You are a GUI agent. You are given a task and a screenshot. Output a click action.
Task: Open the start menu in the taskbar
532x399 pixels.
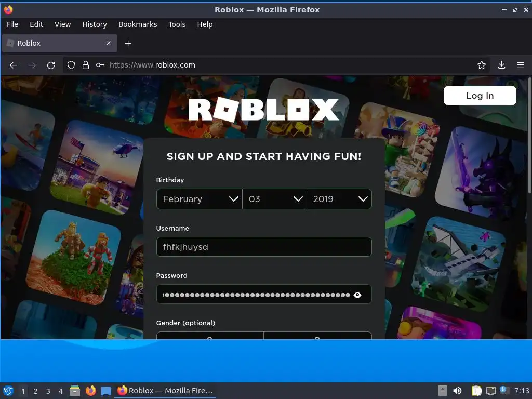[x=8, y=391]
